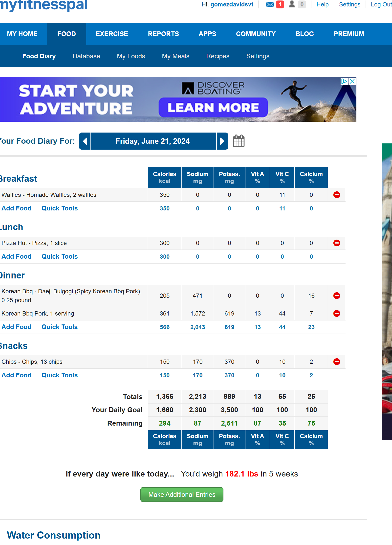Open account Settings in the top bar
Viewport: 392px width, 545px height.
click(x=350, y=4)
